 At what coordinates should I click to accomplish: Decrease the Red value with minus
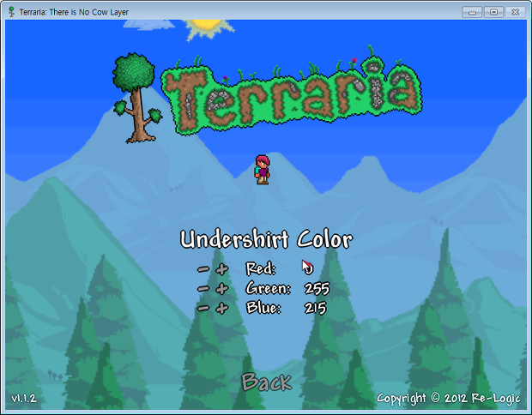tap(203, 269)
